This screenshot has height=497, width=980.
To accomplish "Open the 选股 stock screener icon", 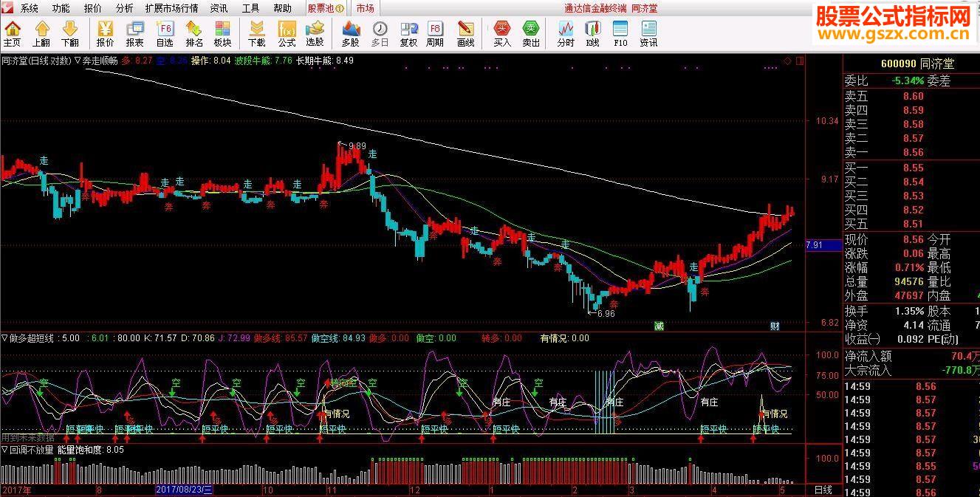I will (x=315, y=34).
